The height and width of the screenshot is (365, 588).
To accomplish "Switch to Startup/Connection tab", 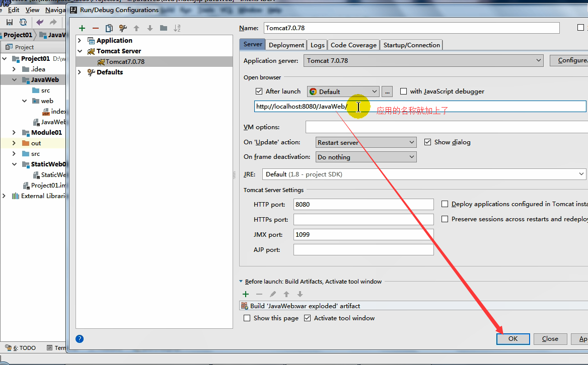I will 411,45.
